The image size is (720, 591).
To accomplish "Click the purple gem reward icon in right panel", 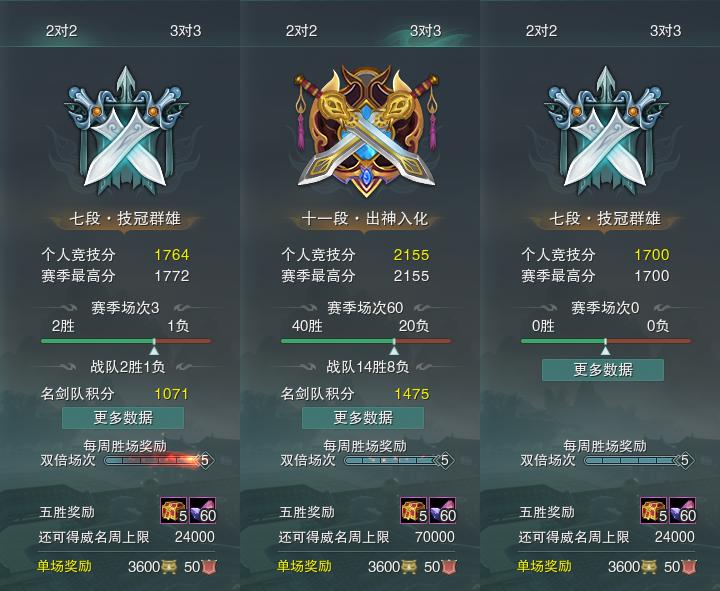I will click(683, 510).
